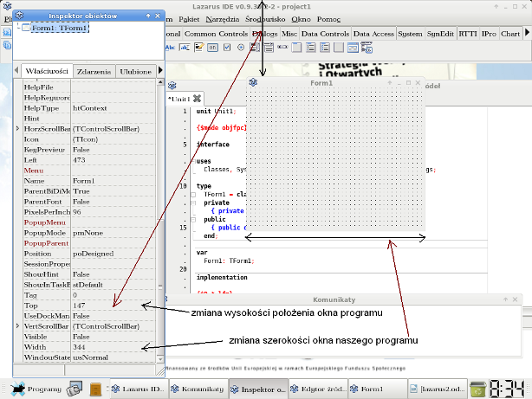Click the screen-and-hand launcher icon next to Programy

click(x=74, y=389)
